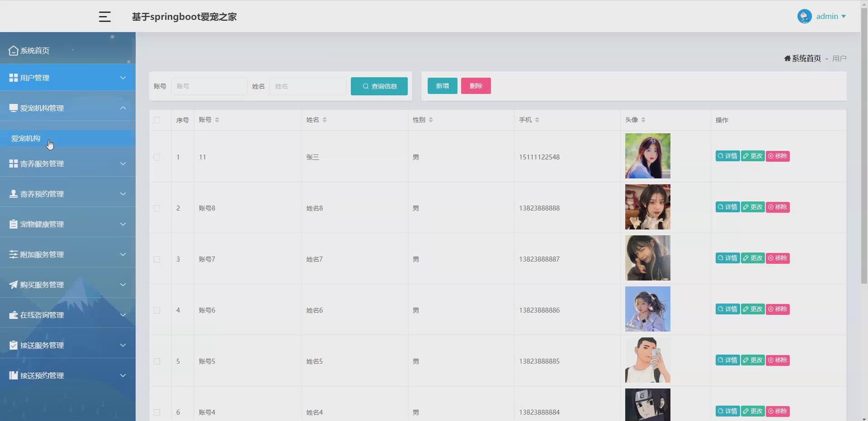Open avatar thumbnail for 账号6
Screen dimensions: 868x421
(x=648, y=309)
